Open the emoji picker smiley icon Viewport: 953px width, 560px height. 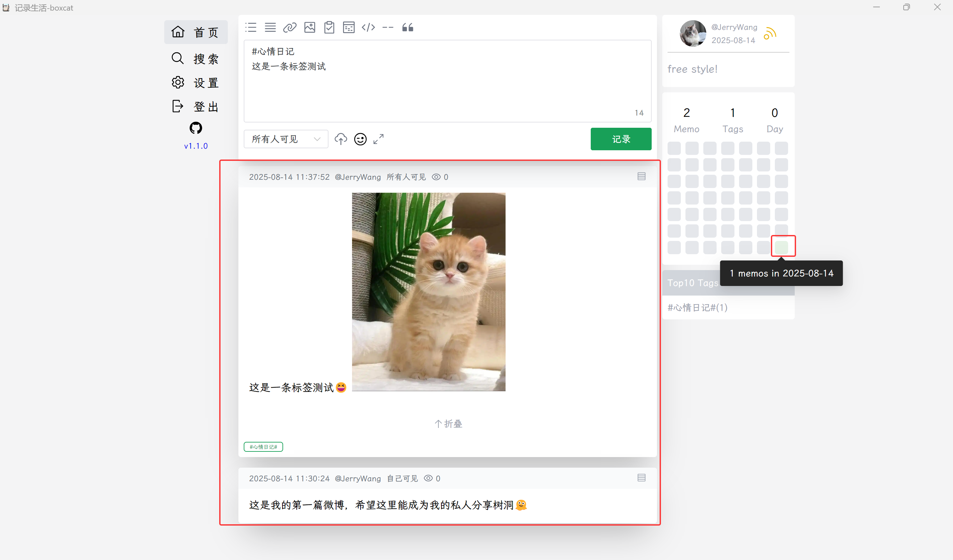click(360, 139)
